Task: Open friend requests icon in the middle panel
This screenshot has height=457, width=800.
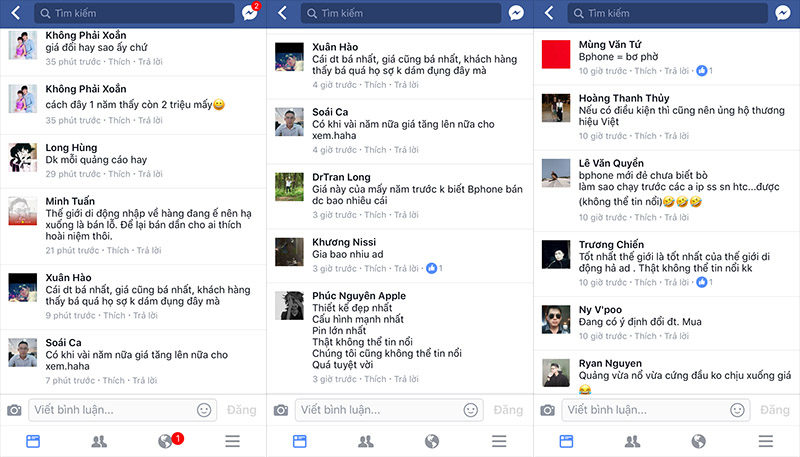Action: click(365, 441)
